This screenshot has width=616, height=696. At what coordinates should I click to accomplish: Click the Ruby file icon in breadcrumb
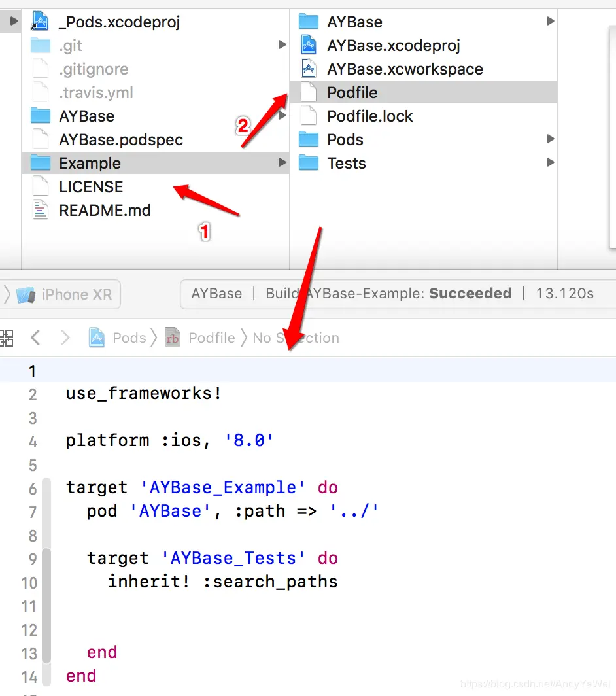click(x=172, y=338)
